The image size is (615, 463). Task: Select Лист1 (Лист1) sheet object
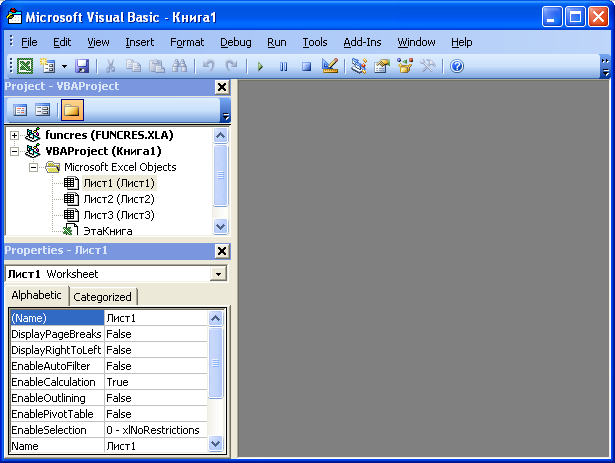[119, 183]
